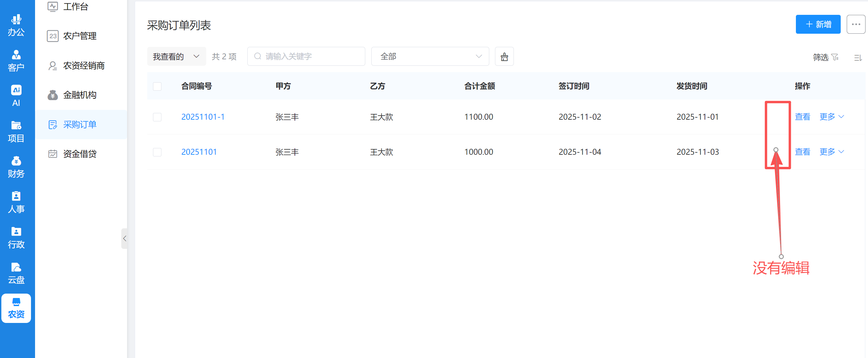Open the 财务 finance module icon
868x358 pixels.
[16, 167]
